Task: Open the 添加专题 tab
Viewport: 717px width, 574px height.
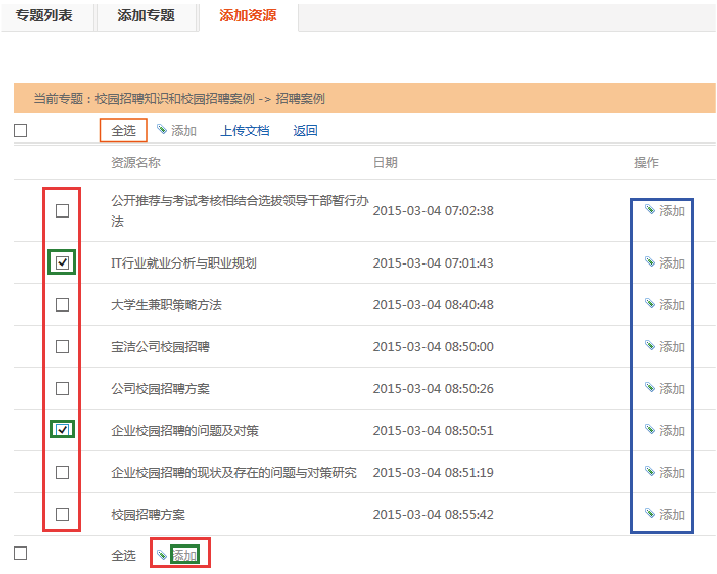Action: (x=145, y=16)
